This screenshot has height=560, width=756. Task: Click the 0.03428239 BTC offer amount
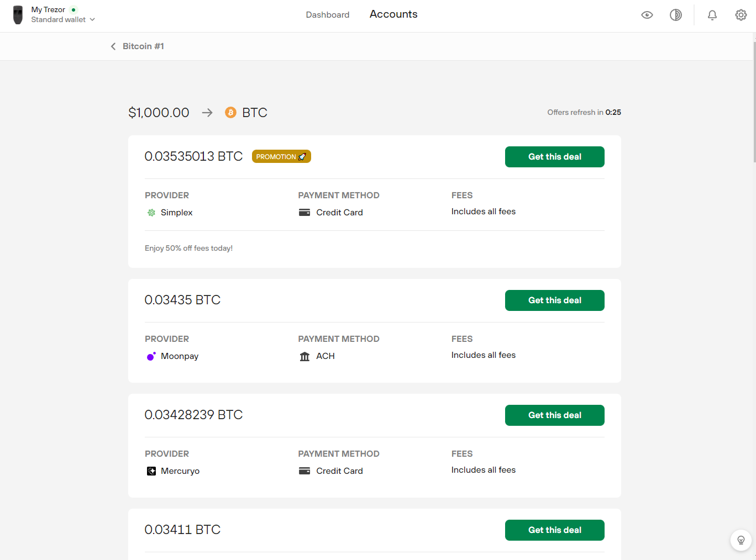click(193, 415)
